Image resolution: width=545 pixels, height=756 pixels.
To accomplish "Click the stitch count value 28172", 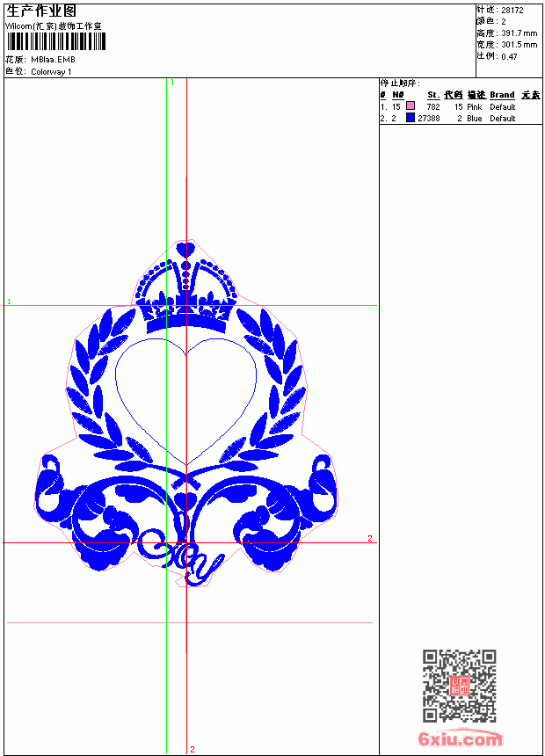I will pos(512,11).
